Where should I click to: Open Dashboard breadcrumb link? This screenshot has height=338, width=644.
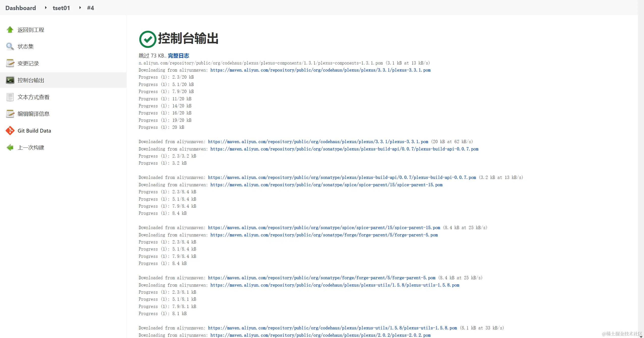(x=21, y=8)
